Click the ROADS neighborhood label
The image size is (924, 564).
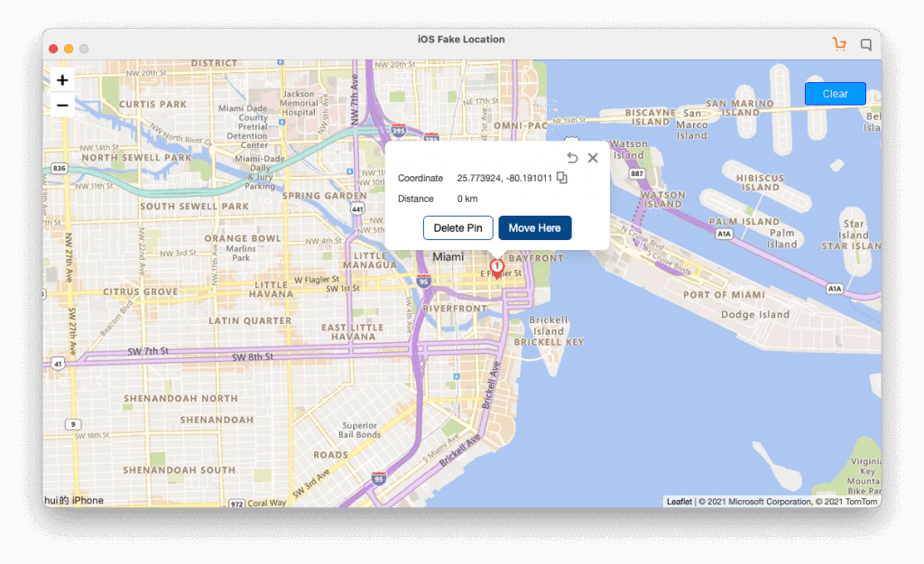[x=330, y=455]
